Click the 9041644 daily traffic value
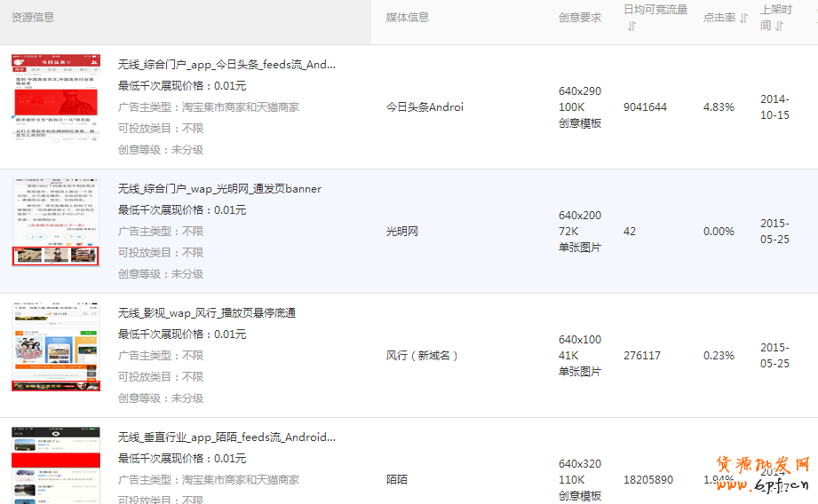 (x=645, y=107)
